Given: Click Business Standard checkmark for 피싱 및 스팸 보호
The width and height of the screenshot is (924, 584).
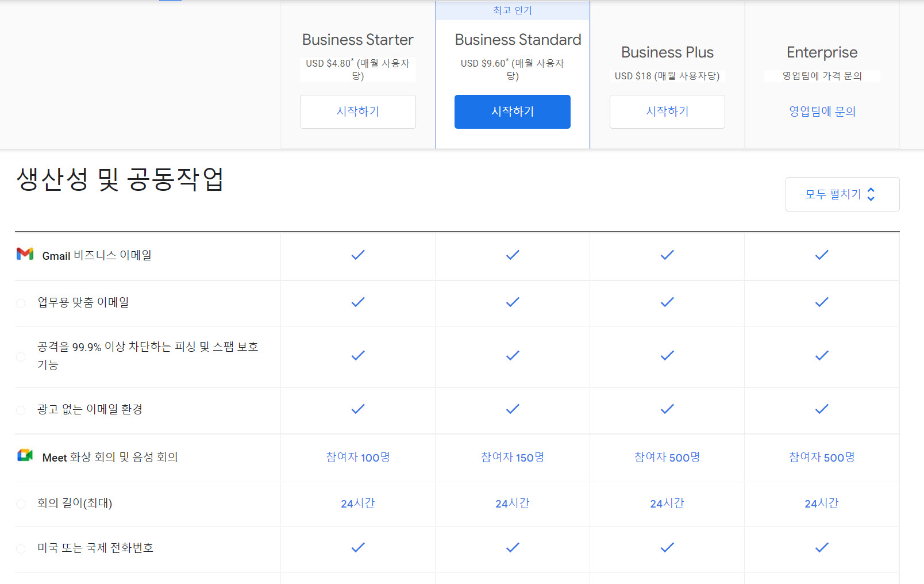Looking at the screenshot, I should point(513,355).
